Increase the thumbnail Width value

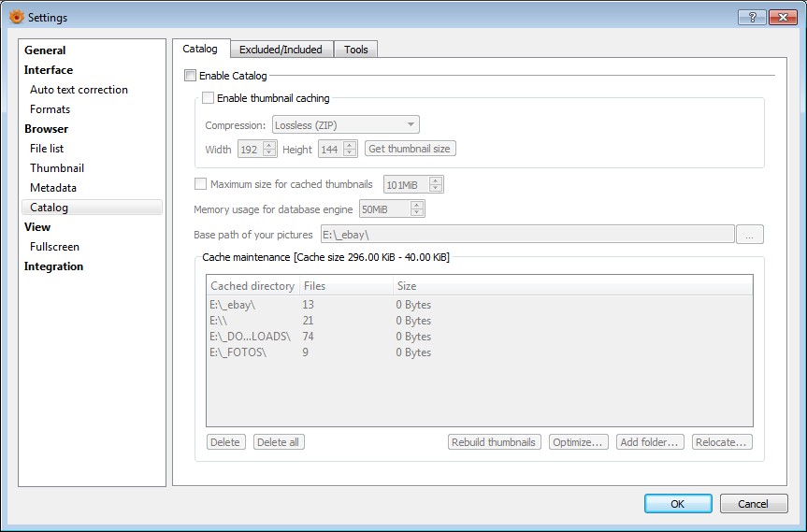tap(269, 145)
